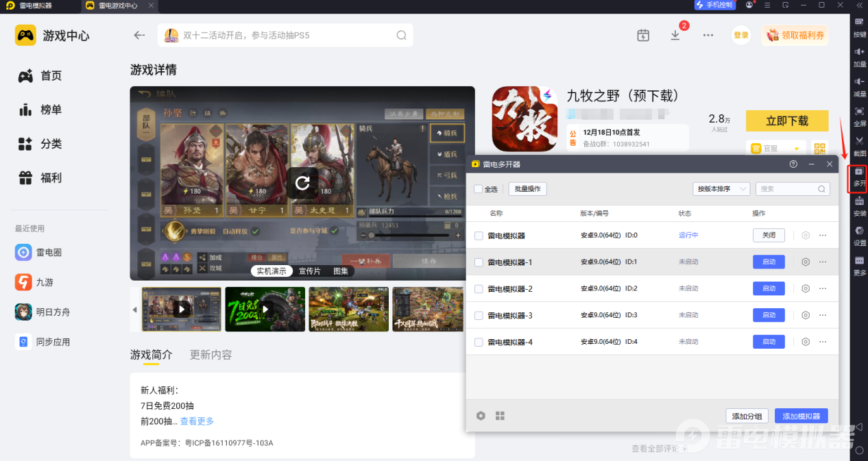Open the three-dot menu in game center header
Screen dimensions: 868x461
pos(708,35)
